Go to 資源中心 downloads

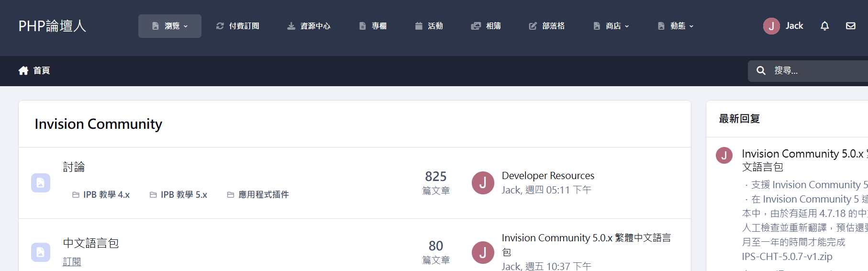click(x=309, y=26)
